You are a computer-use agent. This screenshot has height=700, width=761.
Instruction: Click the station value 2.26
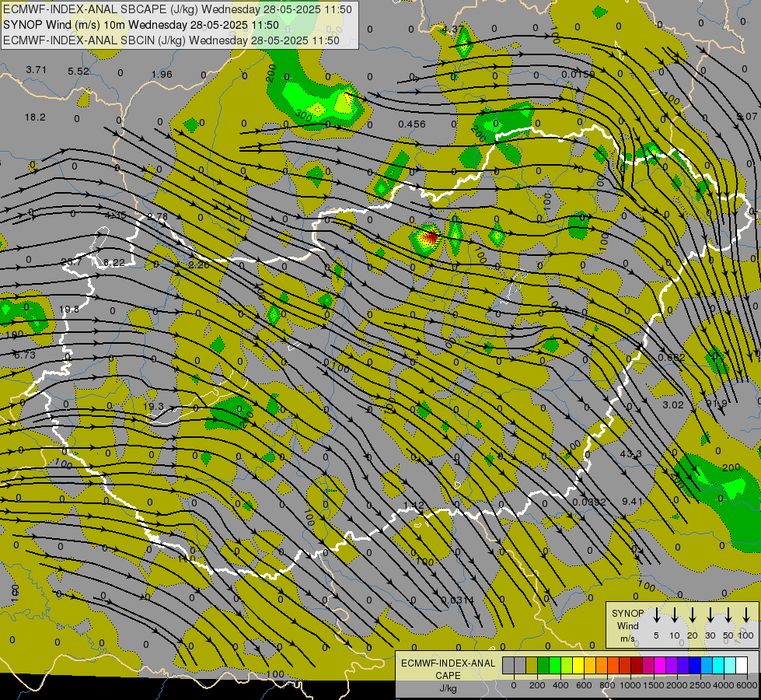199,265
